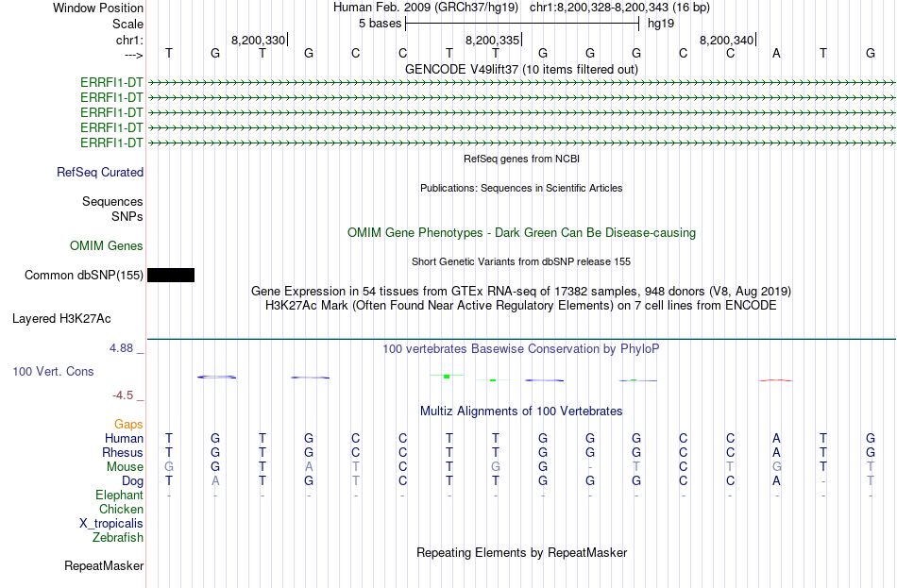
Task: Click the Common dbSNP(155) label
Action: 84,276
